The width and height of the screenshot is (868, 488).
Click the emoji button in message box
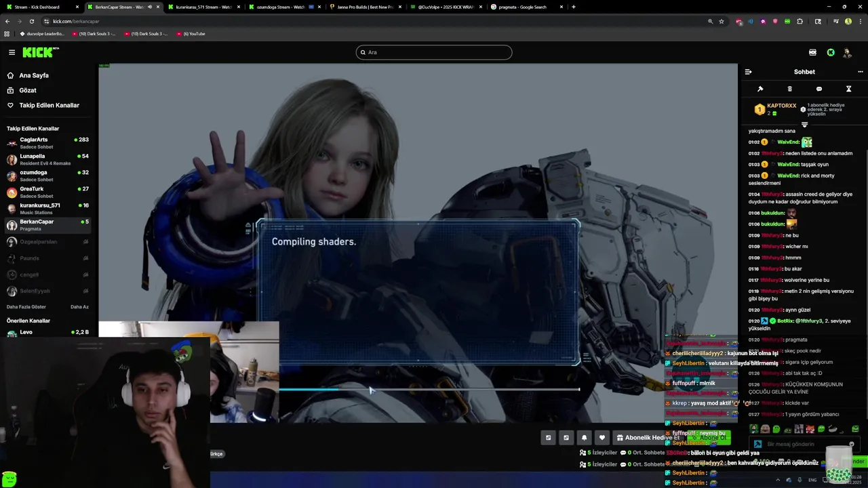[851, 445]
